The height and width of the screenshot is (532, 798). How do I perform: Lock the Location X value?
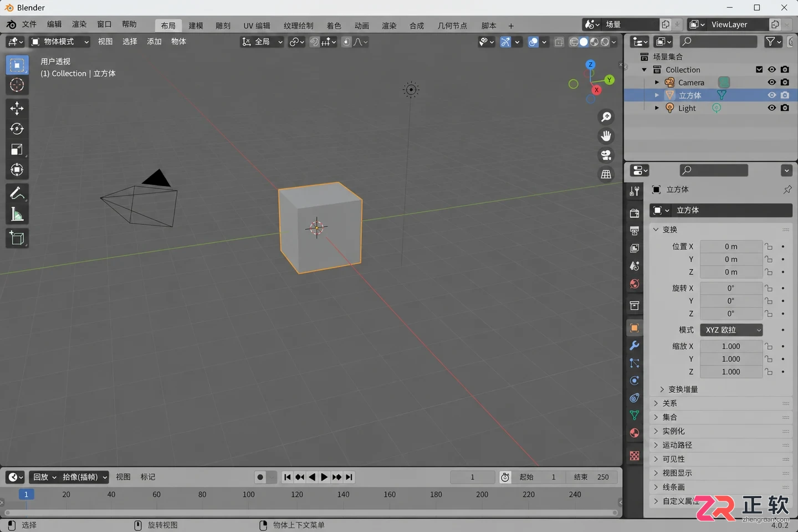tap(769, 247)
